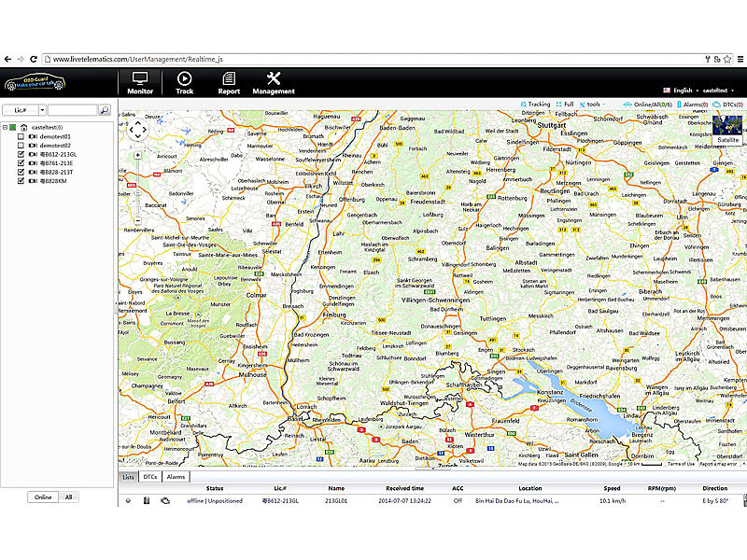
Task: Open the tools dropdown in map toolbar
Action: click(x=593, y=104)
